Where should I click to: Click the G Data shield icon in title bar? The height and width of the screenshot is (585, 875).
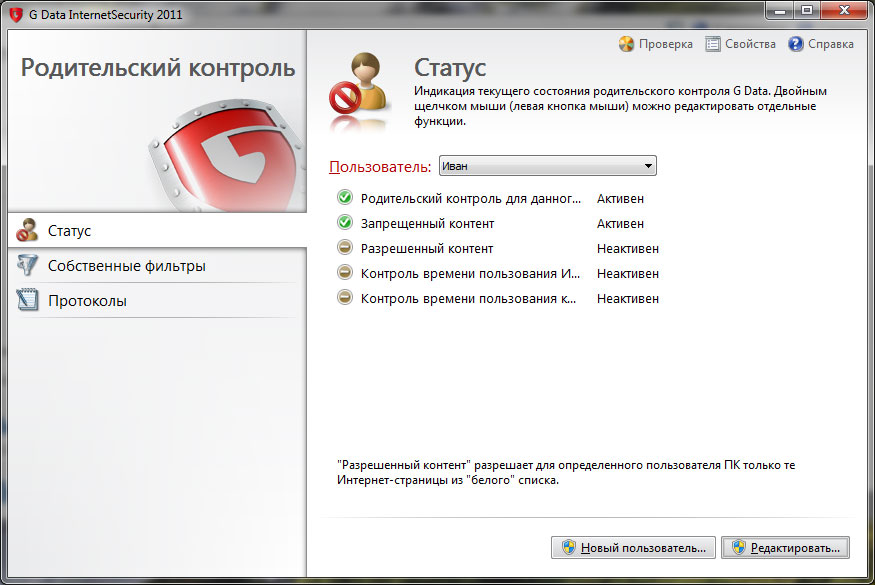pos(16,15)
